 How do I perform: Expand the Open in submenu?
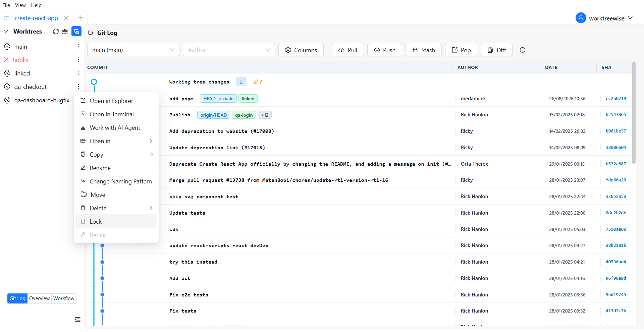[x=116, y=141]
